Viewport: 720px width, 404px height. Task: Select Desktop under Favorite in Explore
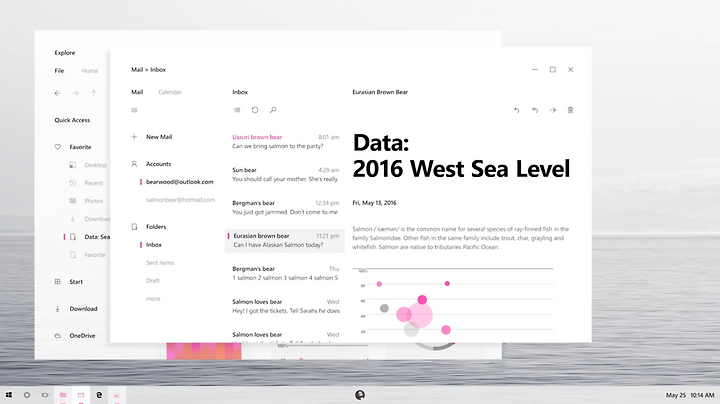pyautogui.click(x=96, y=165)
